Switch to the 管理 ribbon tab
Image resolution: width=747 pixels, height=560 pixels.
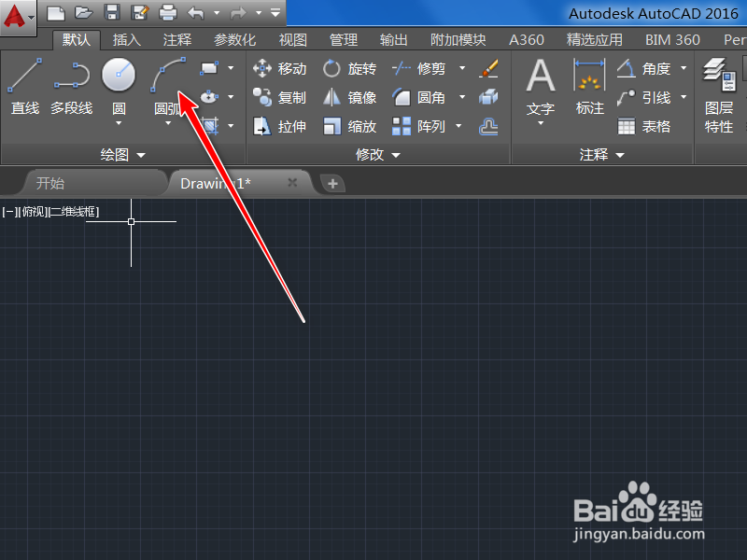tap(344, 40)
